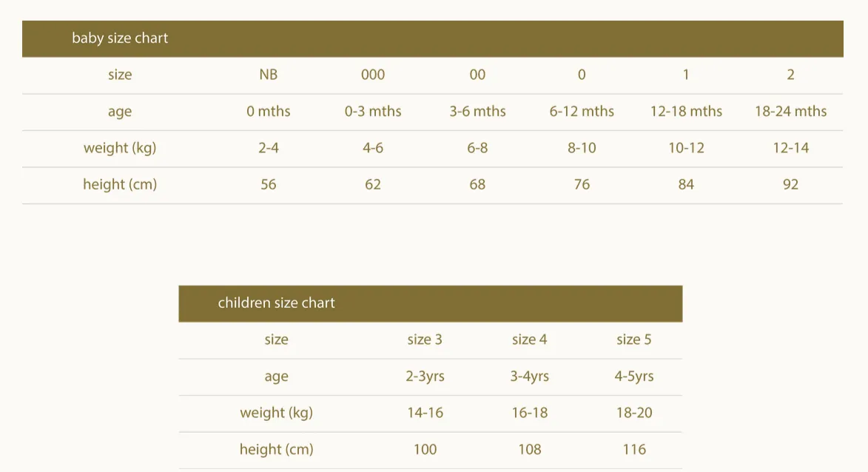Select the 0-3 mths age cell
This screenshot has width=868, height=472.
(x=372, y=111)
